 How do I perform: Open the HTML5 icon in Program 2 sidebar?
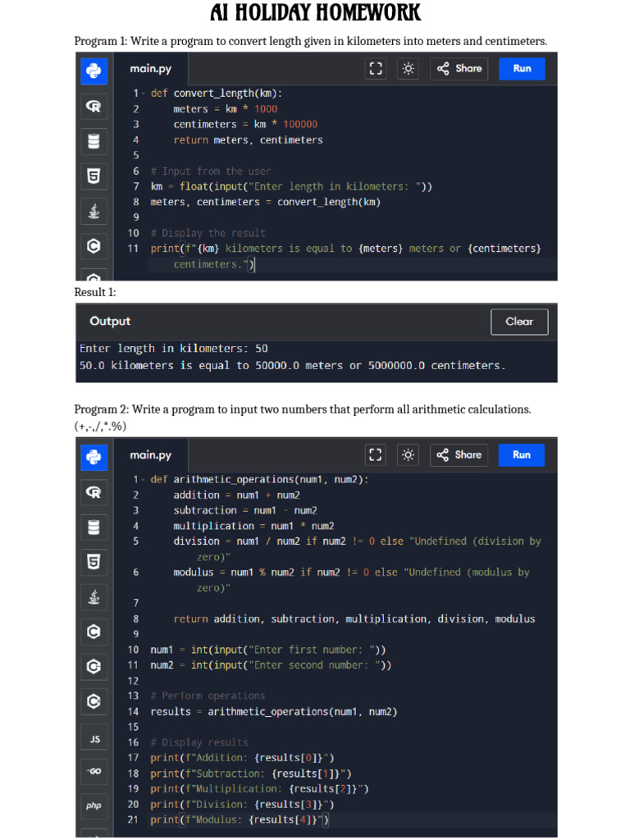94,562
